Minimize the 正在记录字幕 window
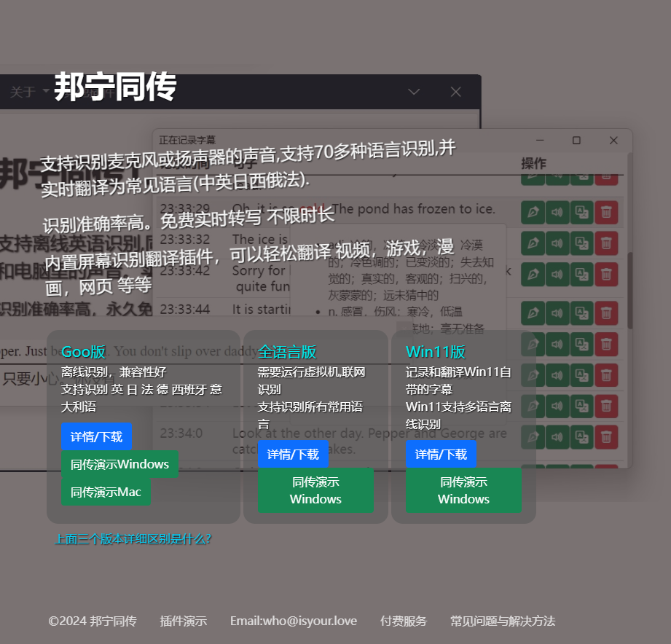Image resolution: width=671 pixels, height=644 pixels. point(540,141)
